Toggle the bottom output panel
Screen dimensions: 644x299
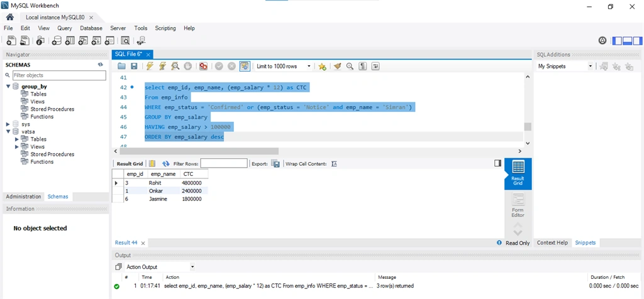tap(627, 41)
